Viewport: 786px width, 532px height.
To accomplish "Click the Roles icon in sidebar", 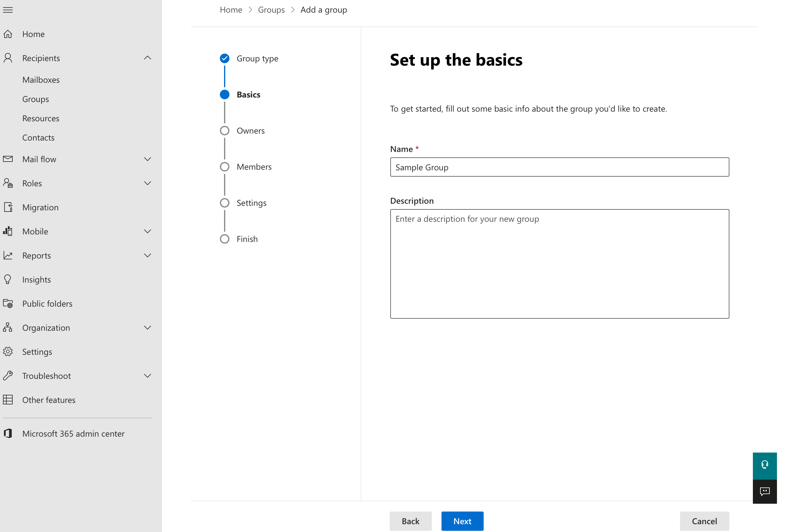I will pos(8,183).
